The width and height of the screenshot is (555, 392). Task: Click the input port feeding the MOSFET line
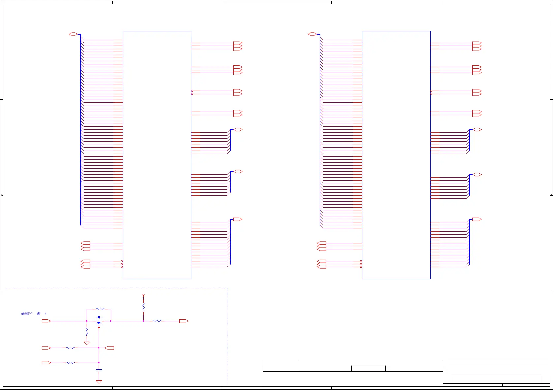(x=46, y=321)
